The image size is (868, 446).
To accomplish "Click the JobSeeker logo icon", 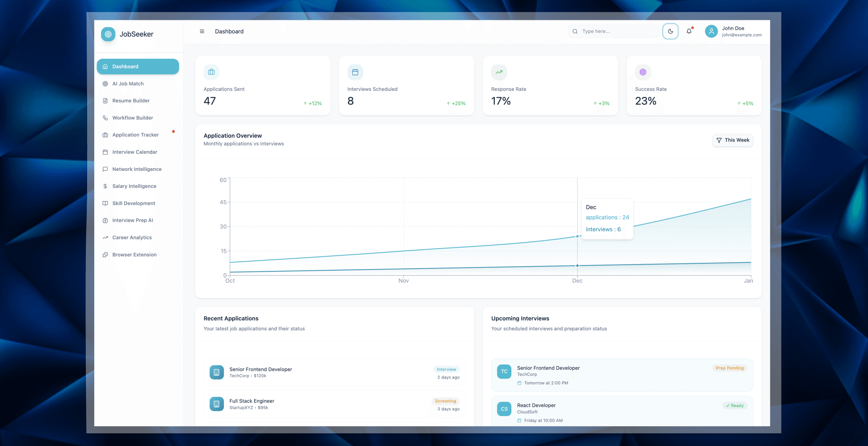I will [x=108, y=34].
